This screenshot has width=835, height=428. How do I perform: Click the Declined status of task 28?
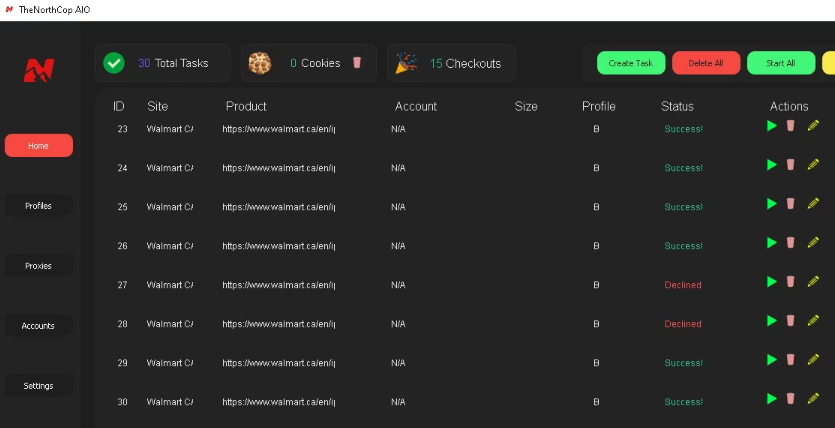(683, 324)
